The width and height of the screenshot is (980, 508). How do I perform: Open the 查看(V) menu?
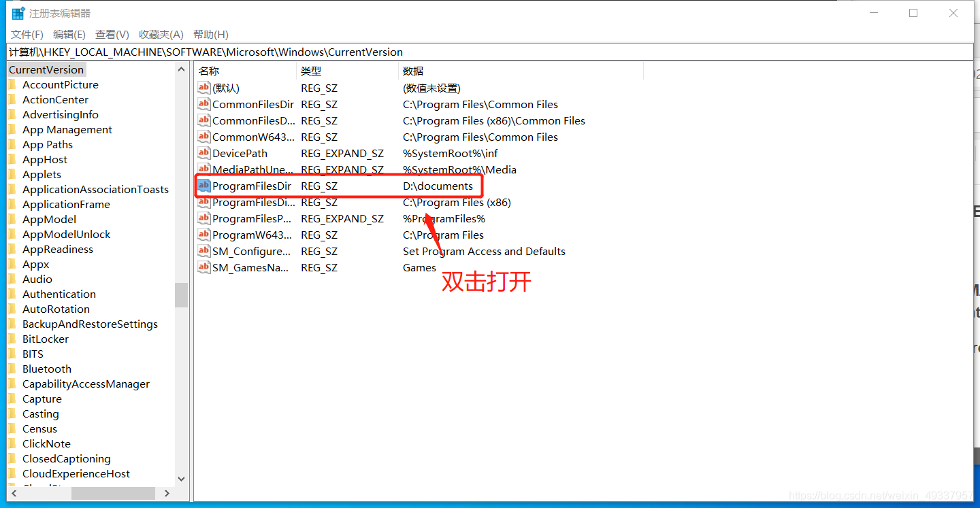point(112,35)
